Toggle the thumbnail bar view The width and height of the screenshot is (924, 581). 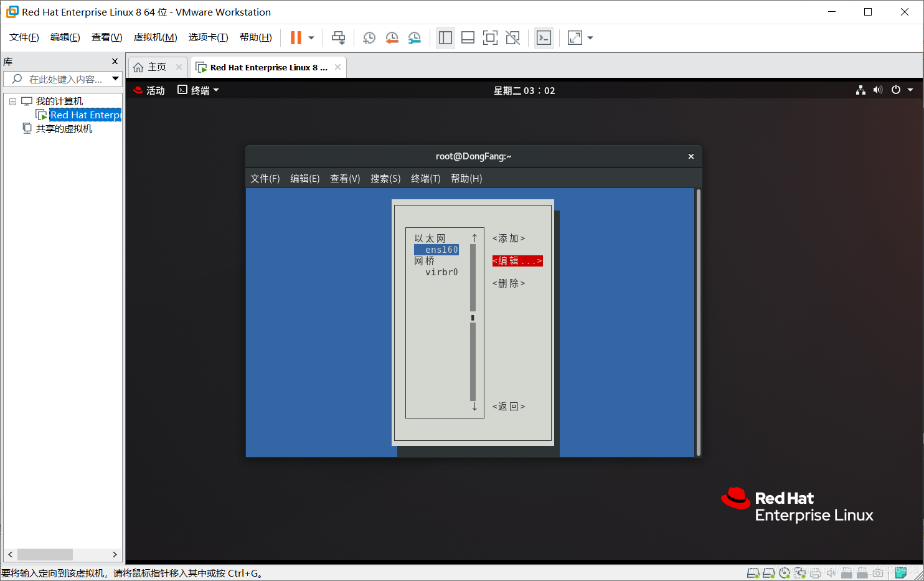(468, 38)
